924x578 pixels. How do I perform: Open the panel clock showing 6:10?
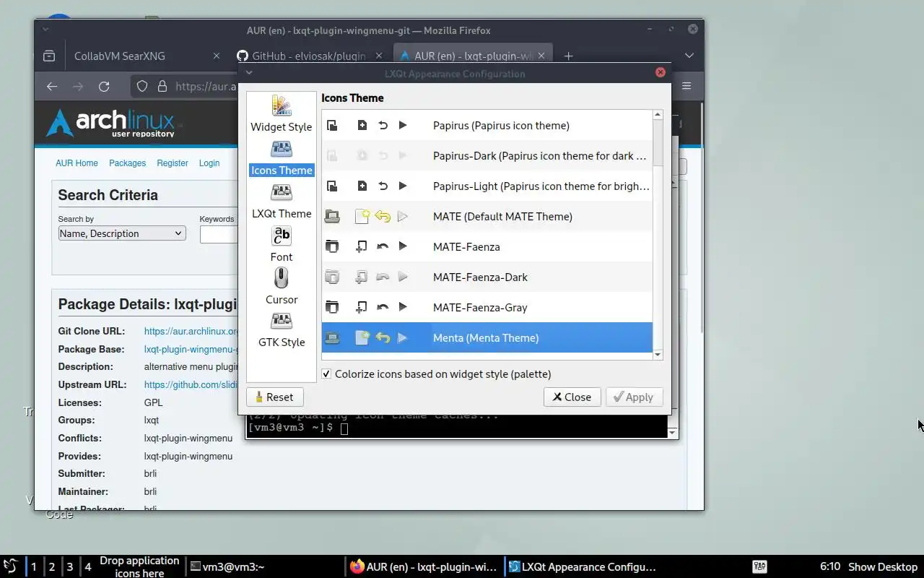point(830,566)
